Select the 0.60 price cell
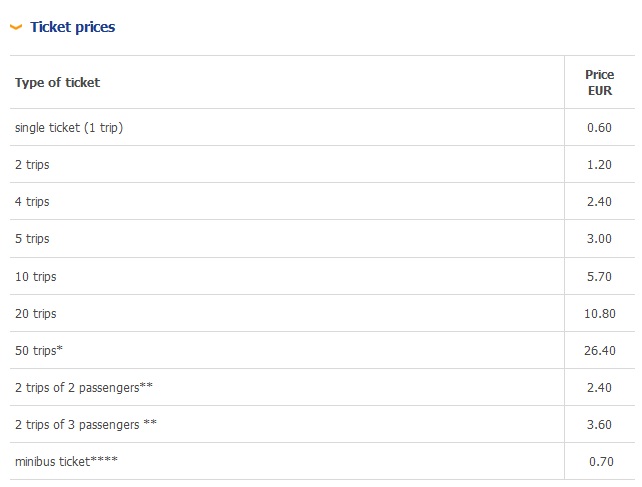This screenshot has height=487, width=642. pyautogui.click(x=599, y=128)
